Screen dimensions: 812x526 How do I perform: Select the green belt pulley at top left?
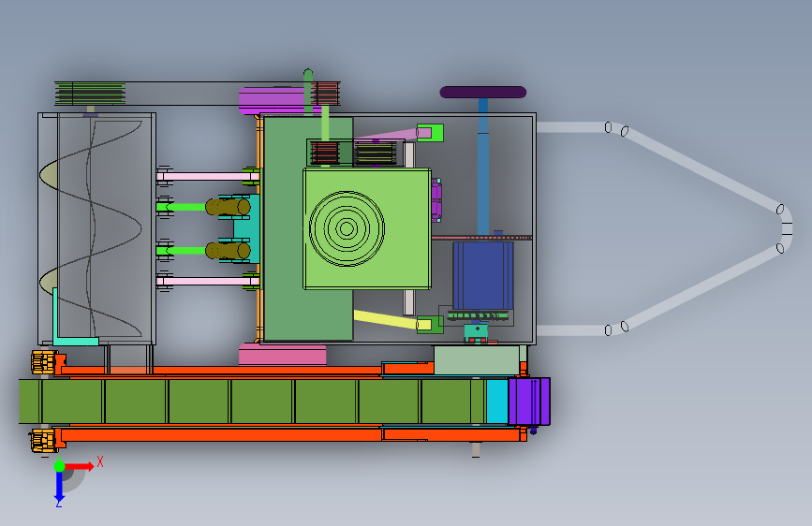[90, 94]
